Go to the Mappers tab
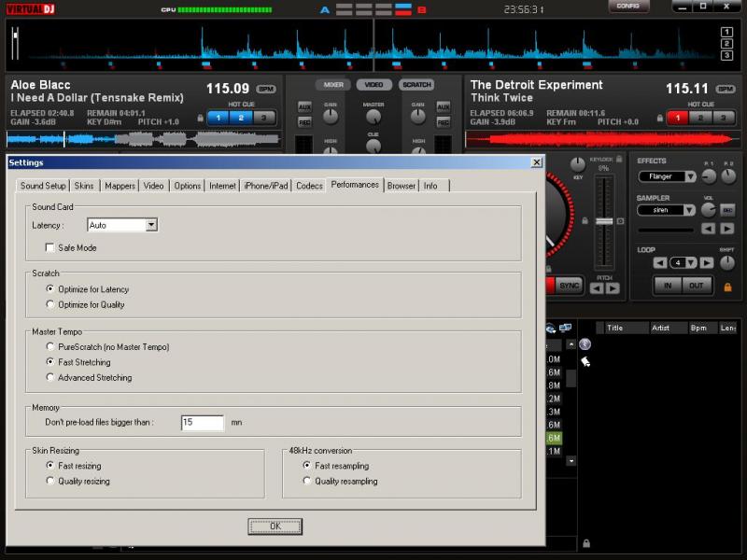The image size is (747, 560). click(120, 186)
